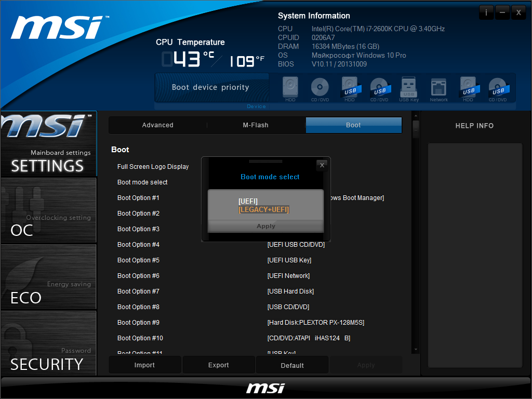Select the Boot mode select row

(142, 182)
